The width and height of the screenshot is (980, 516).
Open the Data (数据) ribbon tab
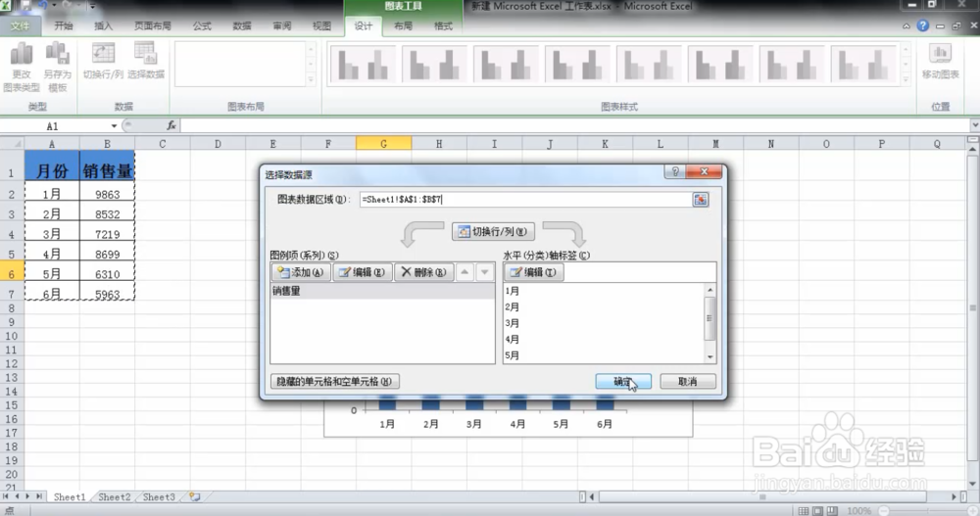pos(242,26)
